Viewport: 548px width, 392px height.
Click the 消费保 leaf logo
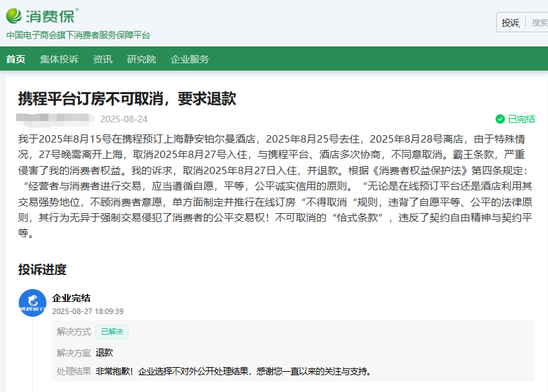[14, 16]
